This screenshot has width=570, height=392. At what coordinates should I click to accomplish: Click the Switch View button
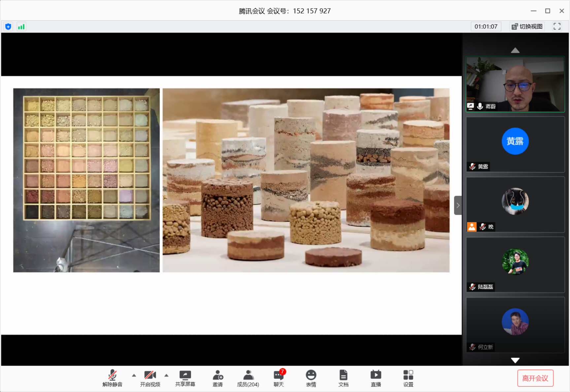(x=527, y=26)
